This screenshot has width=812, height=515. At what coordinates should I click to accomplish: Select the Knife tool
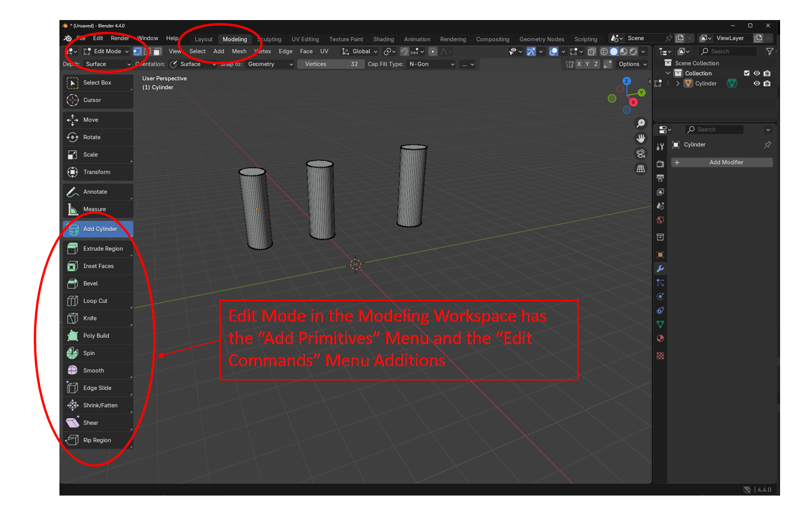tap(98, 319)
